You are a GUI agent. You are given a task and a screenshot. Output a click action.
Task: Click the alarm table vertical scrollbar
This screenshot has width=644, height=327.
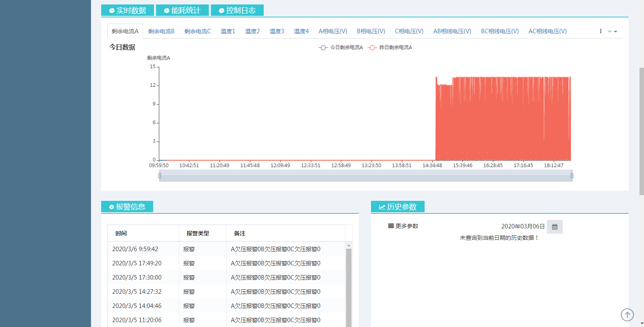(x=349, y=284)
